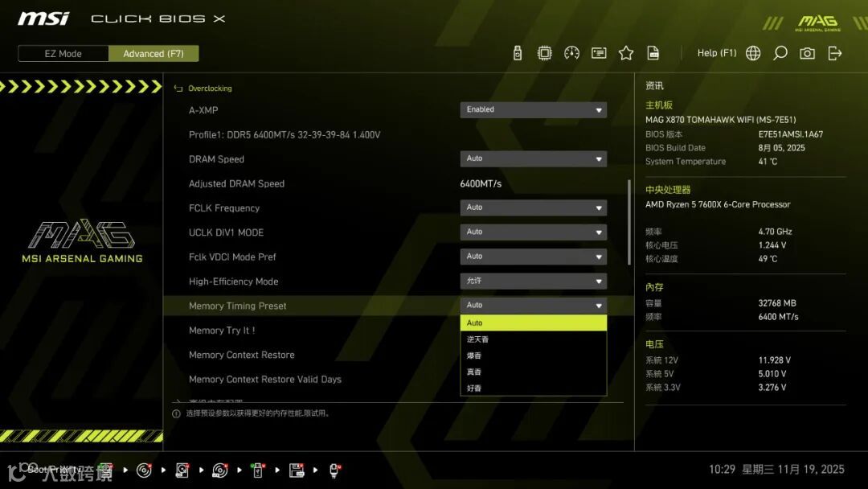Click the exit door icon
The width and height of the screenshot is (868, 489).
point(835,53)
